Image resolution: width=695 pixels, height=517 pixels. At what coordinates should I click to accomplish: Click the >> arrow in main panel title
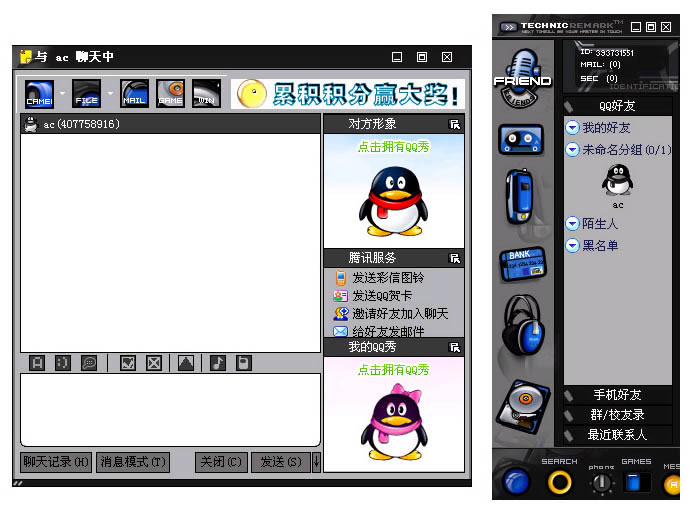coord(509,27)
